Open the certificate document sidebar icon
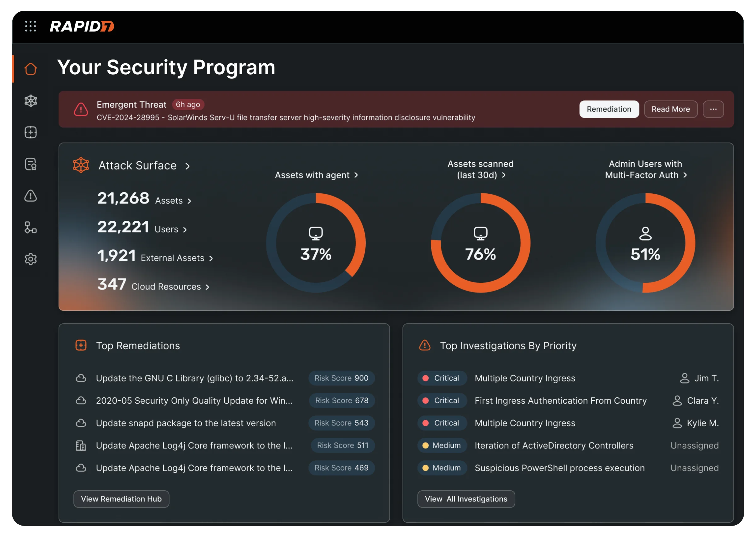Image resolution: width=756 pixels, height=536 pixels. pos(30,164)
